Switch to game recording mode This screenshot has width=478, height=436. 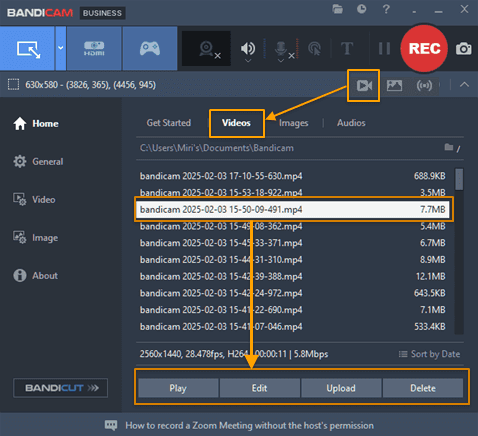coord(150,49)
